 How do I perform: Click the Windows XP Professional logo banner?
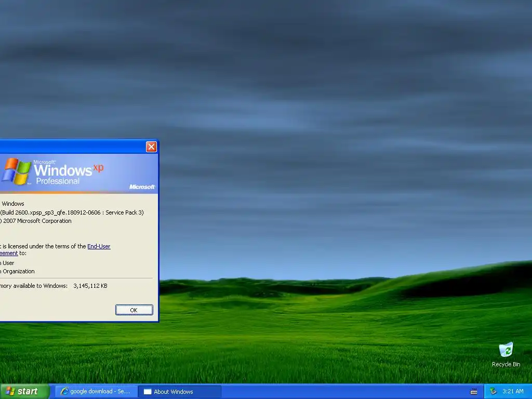(x=79, y=174)
